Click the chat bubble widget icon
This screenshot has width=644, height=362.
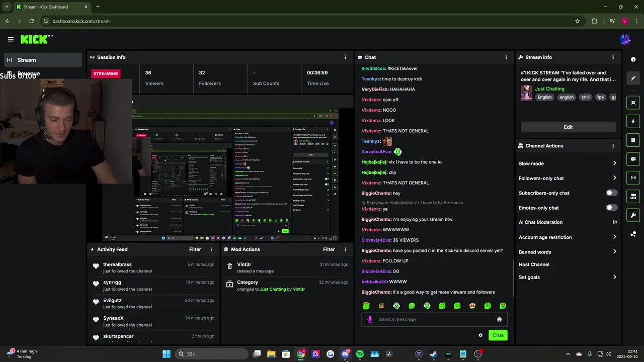coord(633,159)
